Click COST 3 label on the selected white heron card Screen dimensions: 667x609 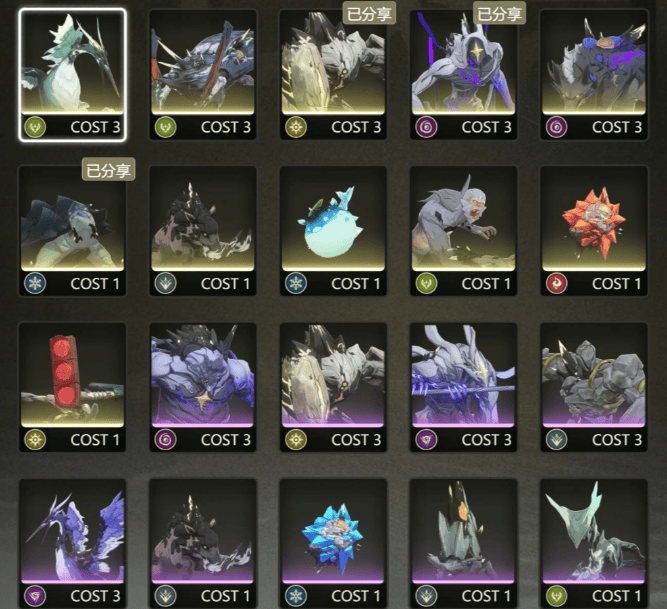[x=95, y=127]
